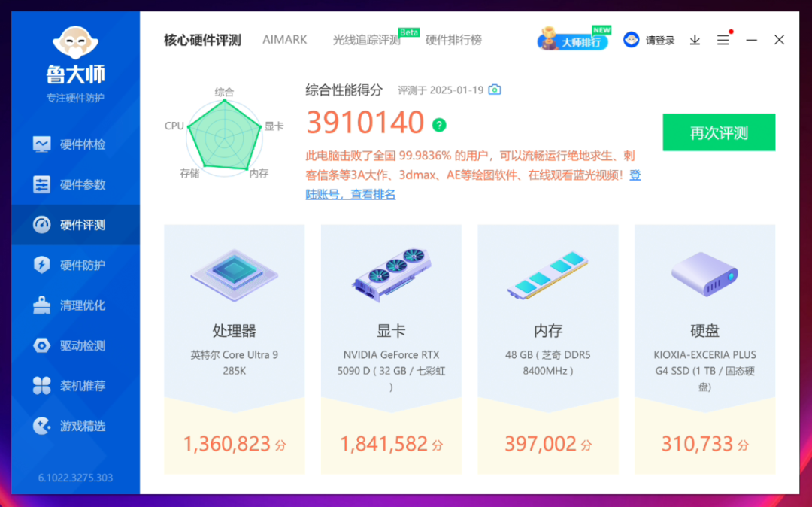Image resolution: width=812 pixels, height=507 pixels.
Task: Open 硬件参数 in the sidebar
Action: [76, 184]
